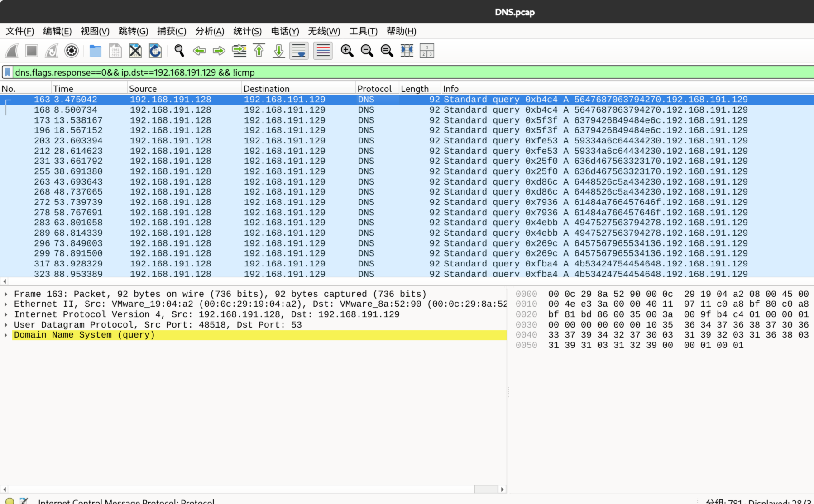Go to the first packet
814x504 pixels.
click(x=259, y=51)
